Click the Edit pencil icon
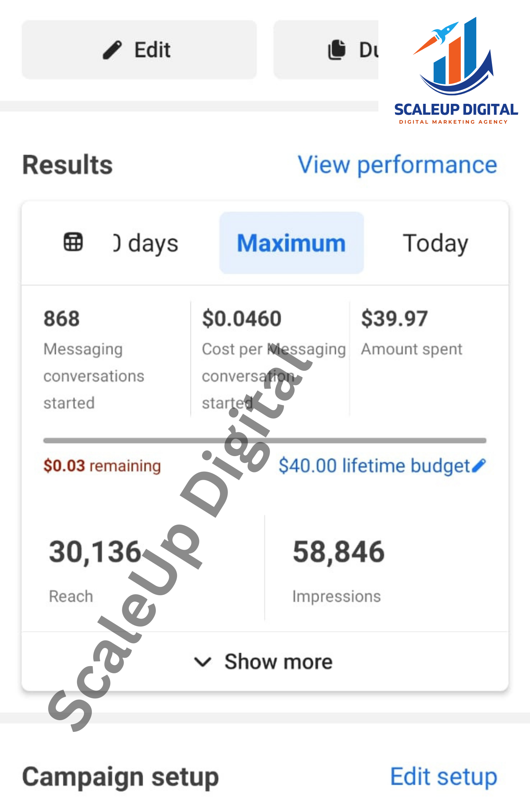This screenshot has width=530, height=812. [112, 50]
